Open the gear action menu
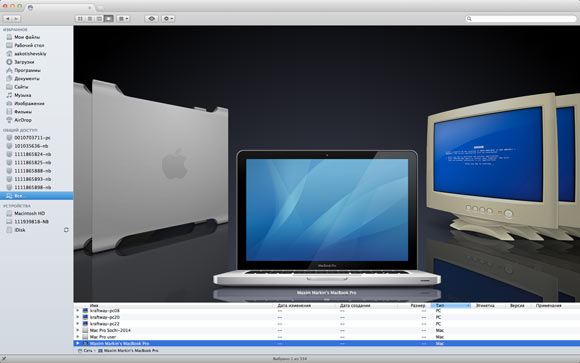Viewport: 580px width, 363px height. (x=168, y=19)
